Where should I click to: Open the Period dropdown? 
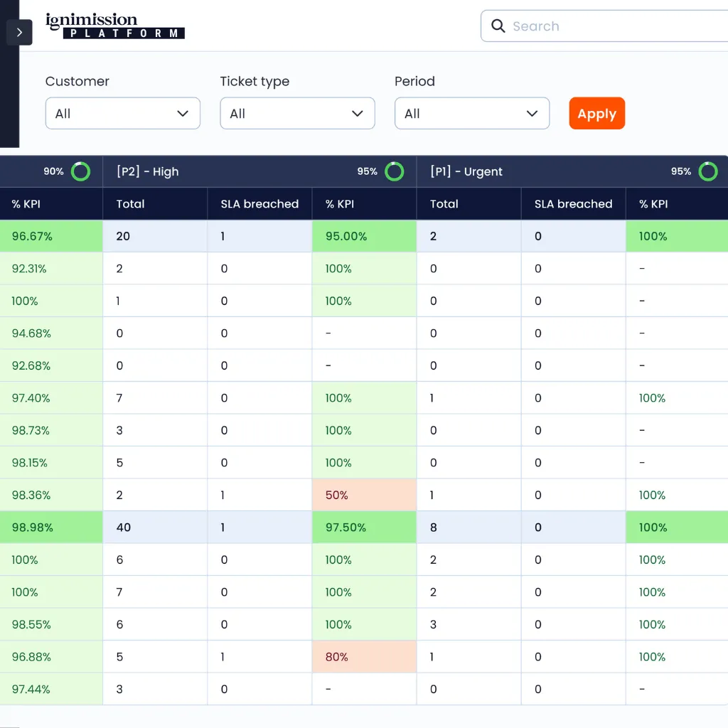[x=471, y=114]
